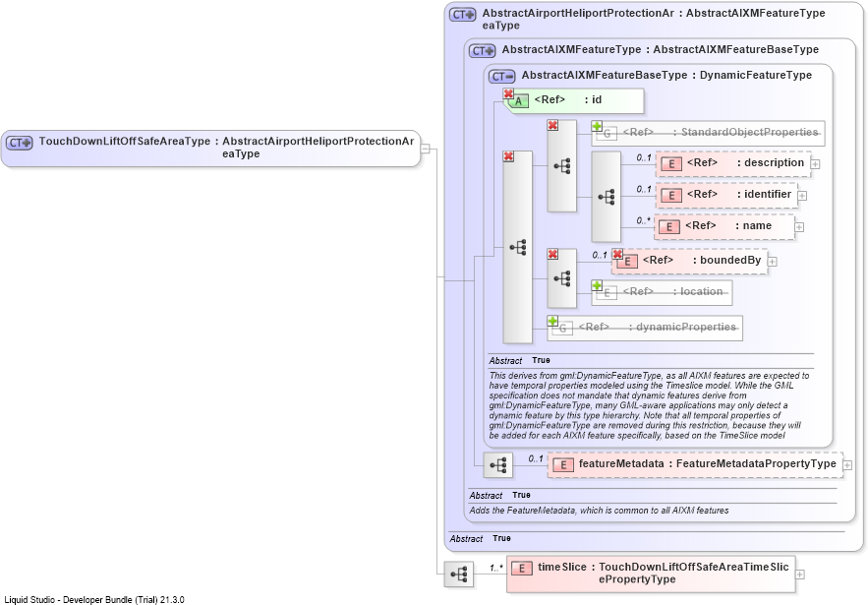Expand the featureMetadata element

coord(847,465)
